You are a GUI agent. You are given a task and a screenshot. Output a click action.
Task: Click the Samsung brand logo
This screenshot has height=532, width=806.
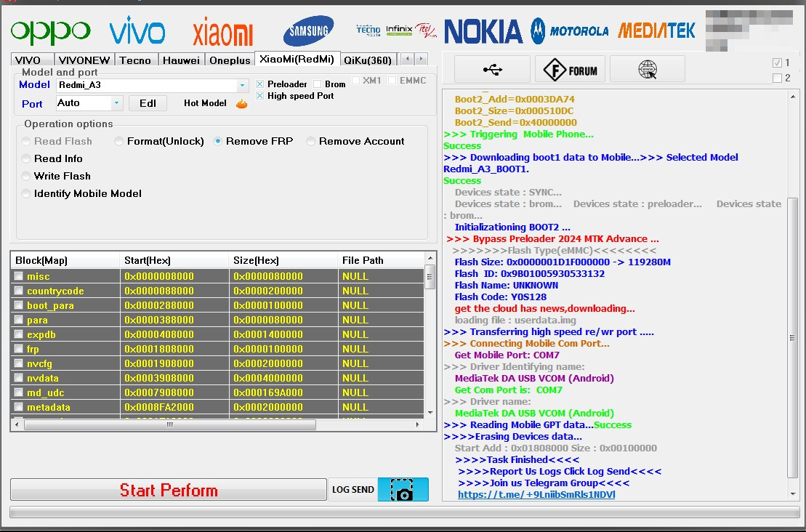coord(308,31)
